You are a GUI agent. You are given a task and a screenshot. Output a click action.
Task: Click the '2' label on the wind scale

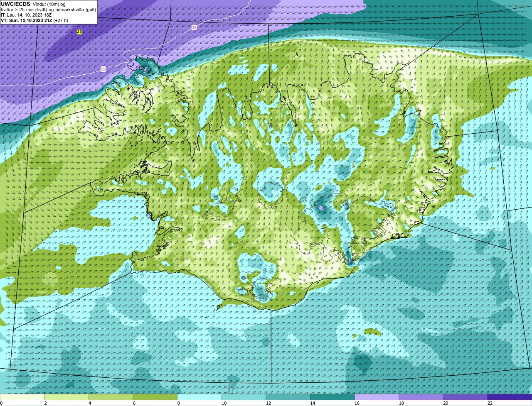tap(45, 403)
